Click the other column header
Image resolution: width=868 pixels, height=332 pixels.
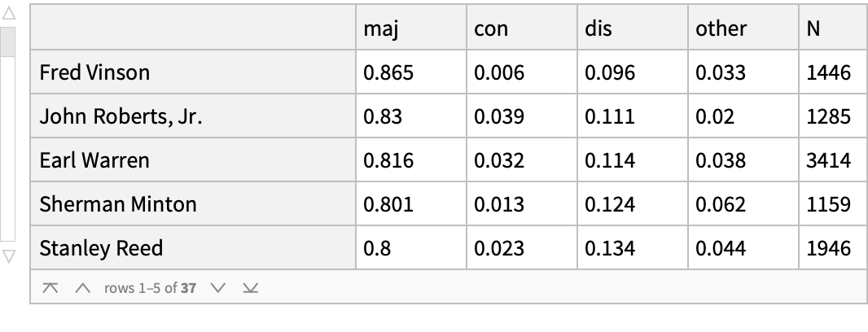click(743, 28)
